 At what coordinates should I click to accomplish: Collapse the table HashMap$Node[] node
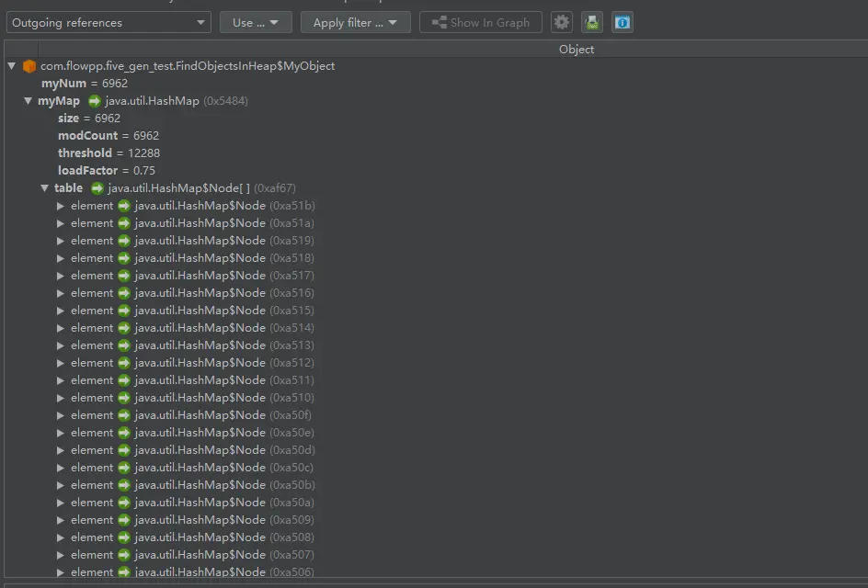tap(44, 188)
